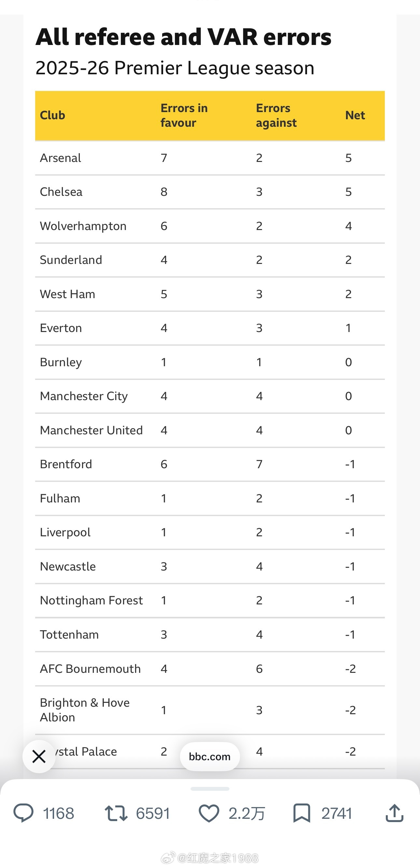420x868 pixels.
Task: Select the Net column header
Action: click(x=355, y=115)
